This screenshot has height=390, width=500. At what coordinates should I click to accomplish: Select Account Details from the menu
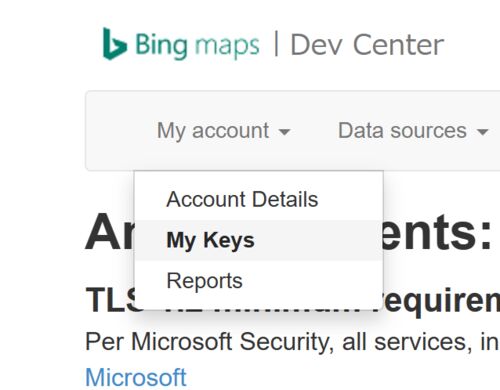259,199
